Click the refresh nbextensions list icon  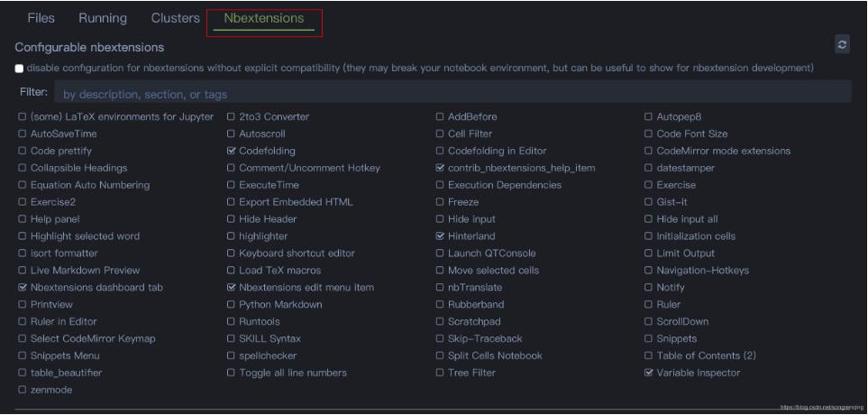click(x=843, y=45)
